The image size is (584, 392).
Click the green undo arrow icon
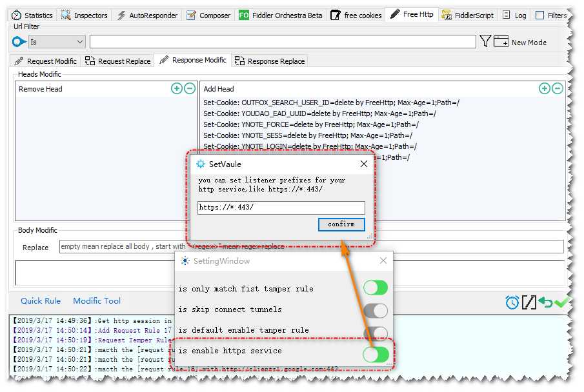pos(545,302)
